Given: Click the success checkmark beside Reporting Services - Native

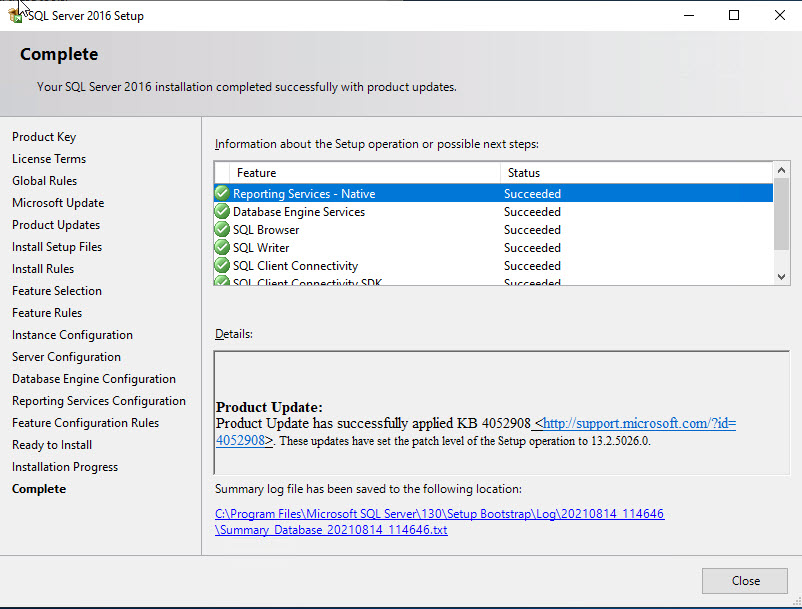Looking at the screenshot, I should pyautogui.click(x=222, y=193).
